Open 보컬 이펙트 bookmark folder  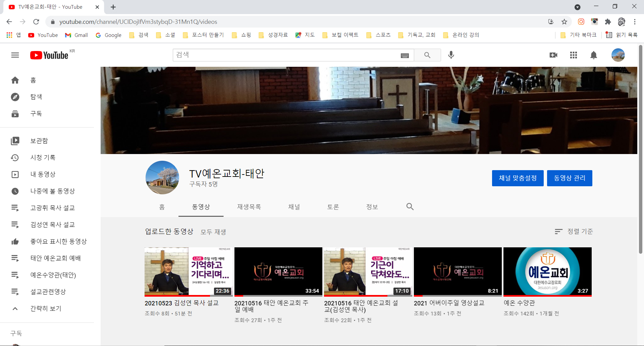coord(340,35)
